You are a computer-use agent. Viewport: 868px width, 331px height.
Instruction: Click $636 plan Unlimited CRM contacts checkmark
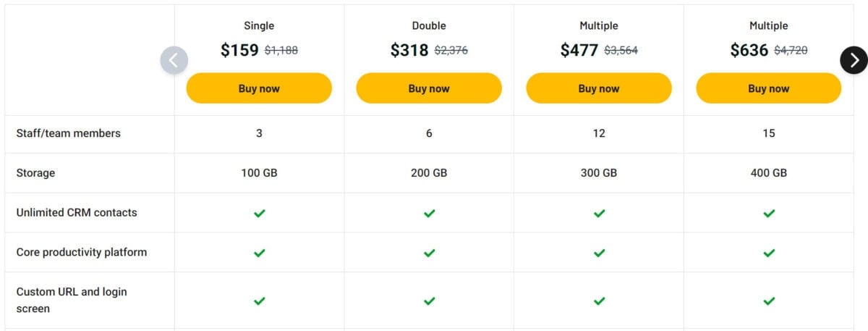769,213
